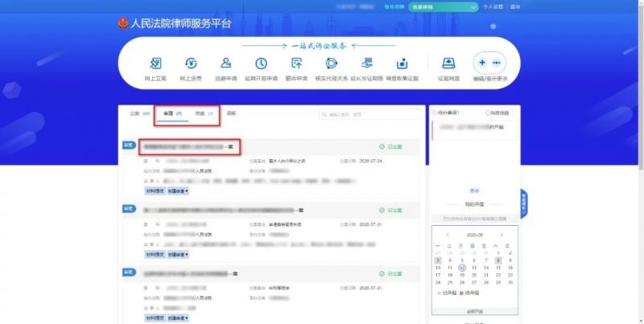
Task: Click the case search input field
Action: click(369, 115)
